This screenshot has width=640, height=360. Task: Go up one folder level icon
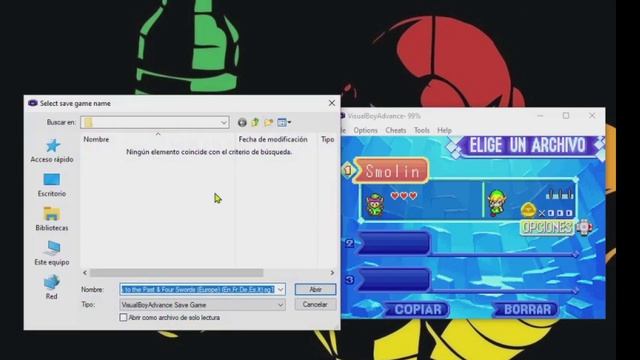click(255, 122)
